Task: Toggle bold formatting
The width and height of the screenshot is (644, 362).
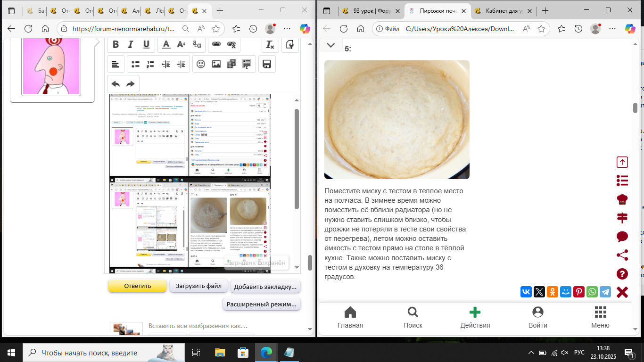Action: 116,44
